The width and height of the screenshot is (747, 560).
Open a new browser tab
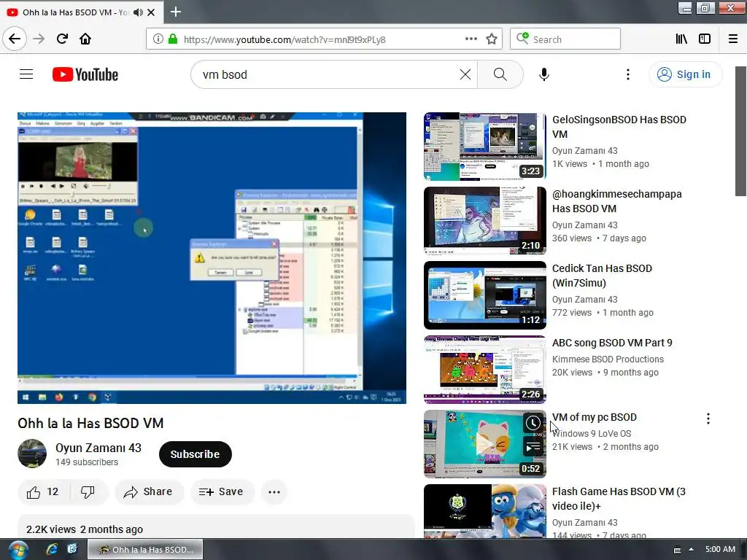[176, 12]
